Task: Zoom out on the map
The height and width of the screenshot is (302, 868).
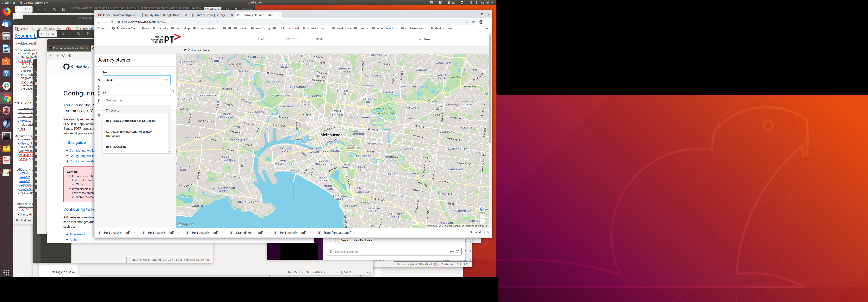Action: 482,221
